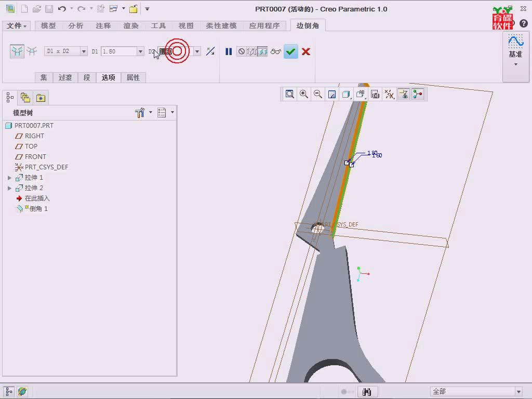Switch to the 工具 tab
532x399 pixels.
coord(158,26)
